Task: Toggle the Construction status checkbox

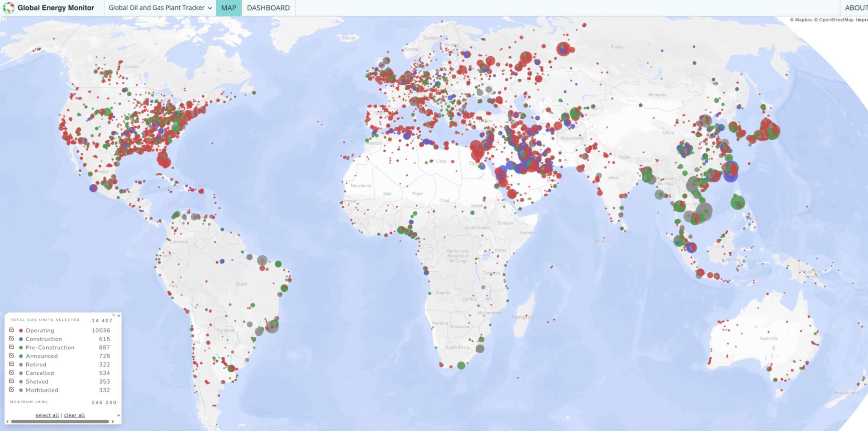Action: click(11, 338)
